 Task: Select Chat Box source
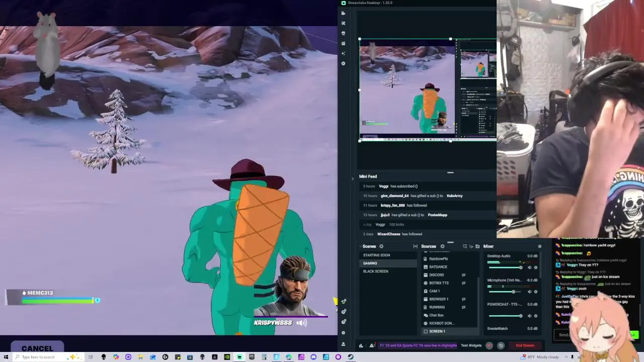click(x=448, y=315)
